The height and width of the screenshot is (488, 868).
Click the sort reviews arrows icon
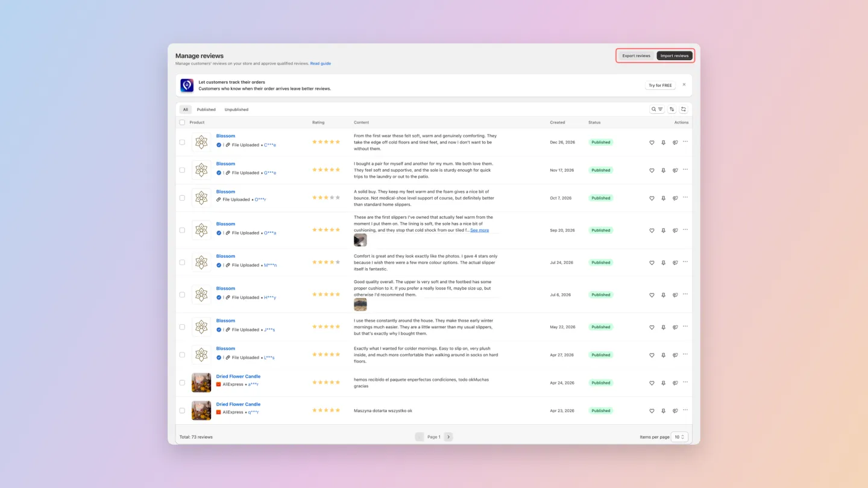(x=672, y=110)
